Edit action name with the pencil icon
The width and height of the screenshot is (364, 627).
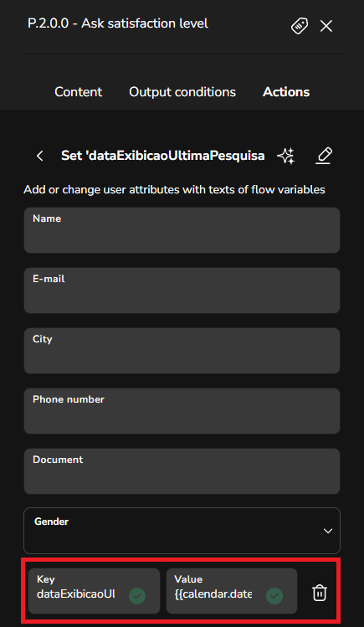click(x=324, y=156)
